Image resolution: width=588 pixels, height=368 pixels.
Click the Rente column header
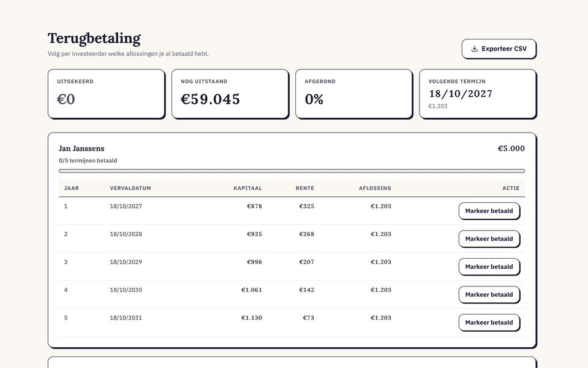[305, 188]
